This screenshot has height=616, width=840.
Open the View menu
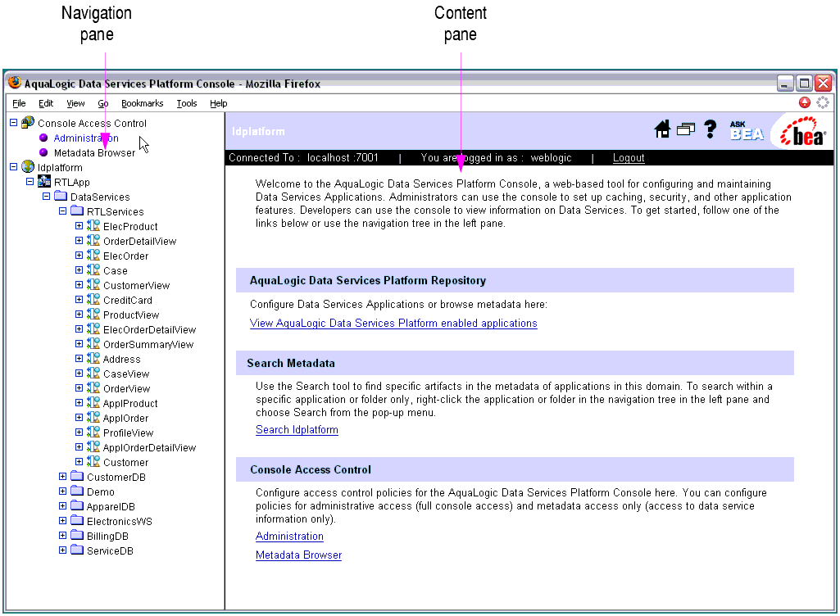tap(75, 103)
